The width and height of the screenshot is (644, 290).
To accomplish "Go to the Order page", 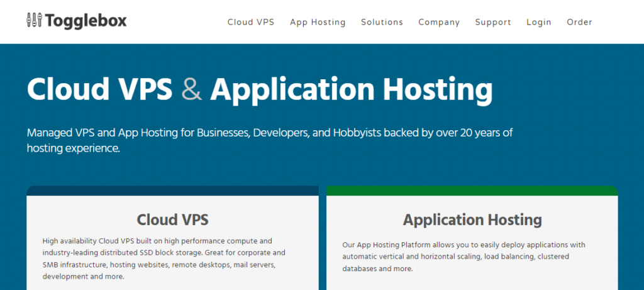I will (x=579, y=22).
